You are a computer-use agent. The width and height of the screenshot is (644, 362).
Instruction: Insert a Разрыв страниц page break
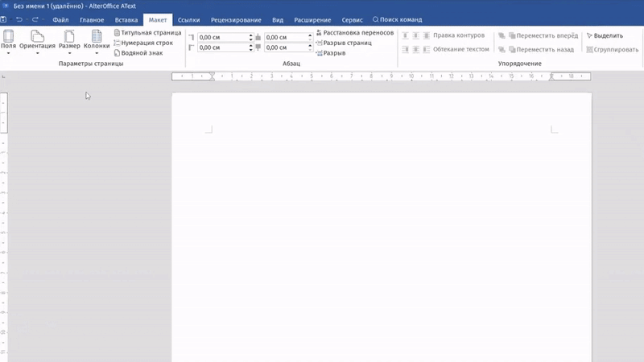[344, 43]
